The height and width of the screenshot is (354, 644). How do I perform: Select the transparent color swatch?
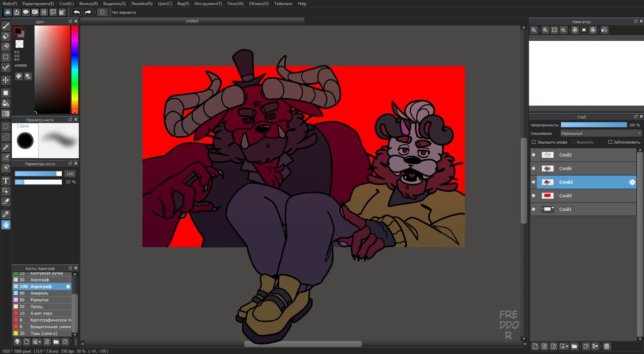19,44
